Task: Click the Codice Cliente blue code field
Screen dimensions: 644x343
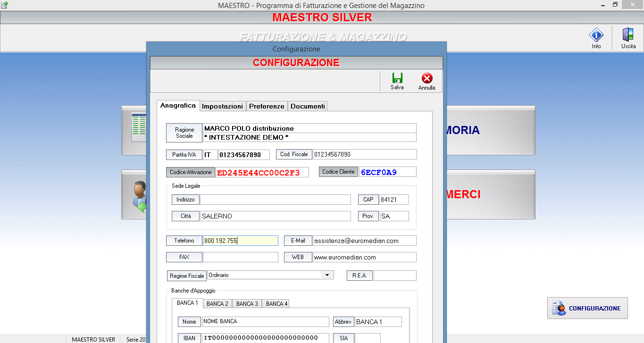Action: pos(388,172)
